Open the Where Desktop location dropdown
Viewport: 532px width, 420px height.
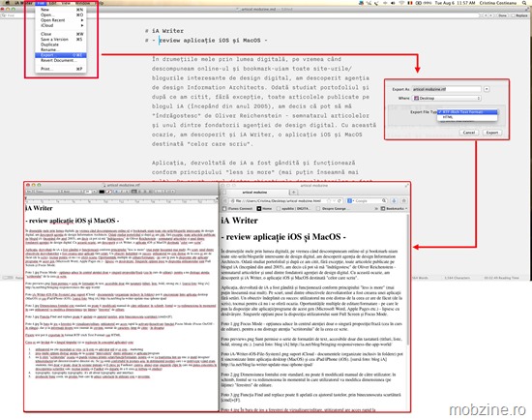tap(447, 98)
